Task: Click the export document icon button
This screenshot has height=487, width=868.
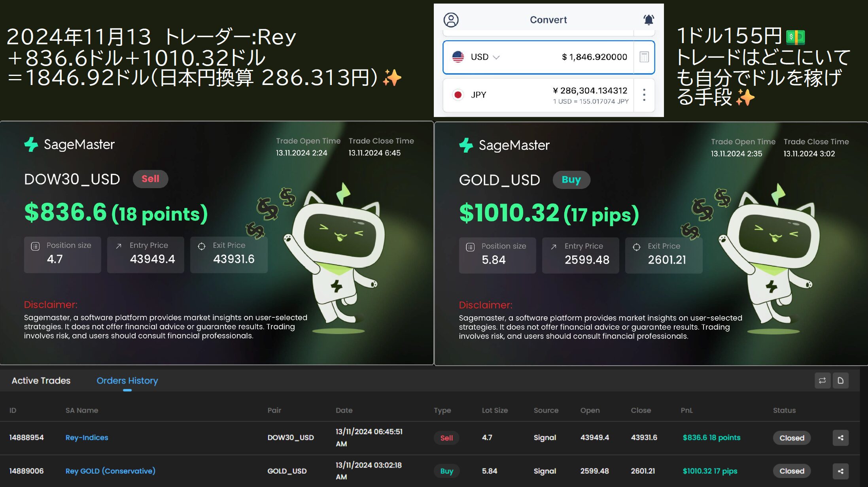Action: click(x=841, y=380)
